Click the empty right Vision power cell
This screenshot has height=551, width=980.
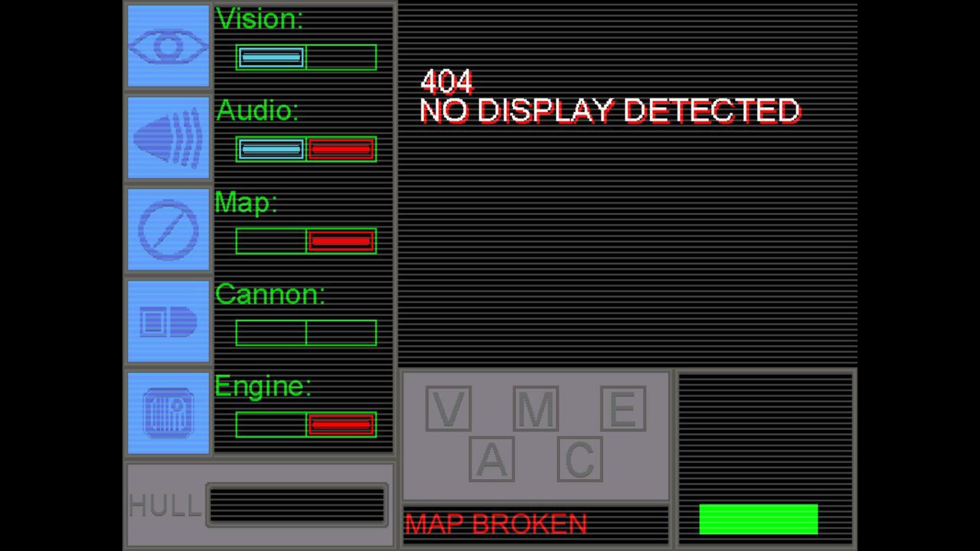point(341,57)
